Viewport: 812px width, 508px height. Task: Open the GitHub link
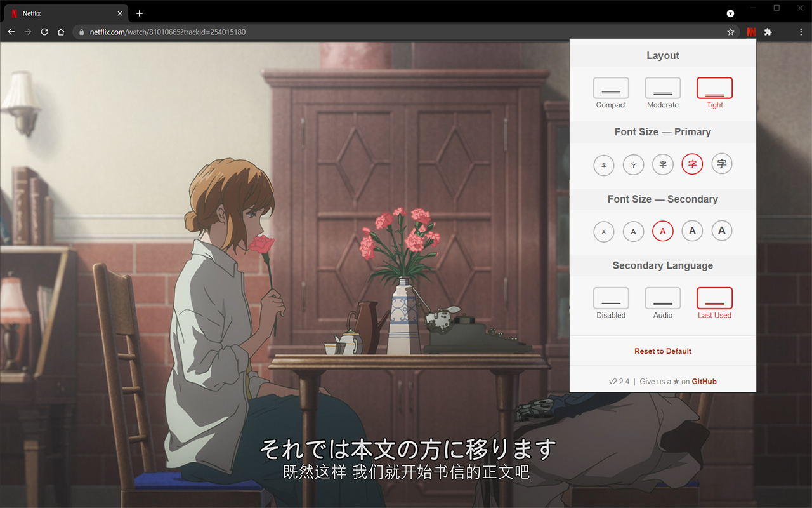704,382
